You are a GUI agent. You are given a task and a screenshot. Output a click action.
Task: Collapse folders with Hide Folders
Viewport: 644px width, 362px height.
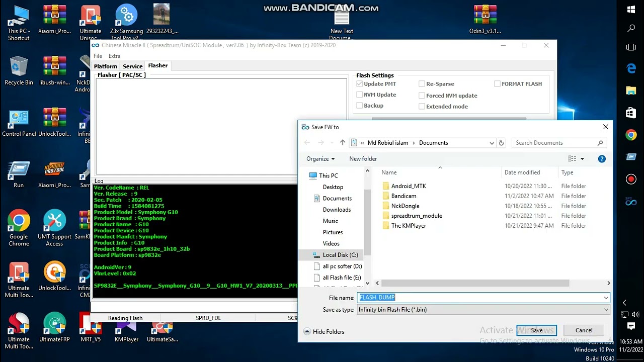[x=324, y=332]
